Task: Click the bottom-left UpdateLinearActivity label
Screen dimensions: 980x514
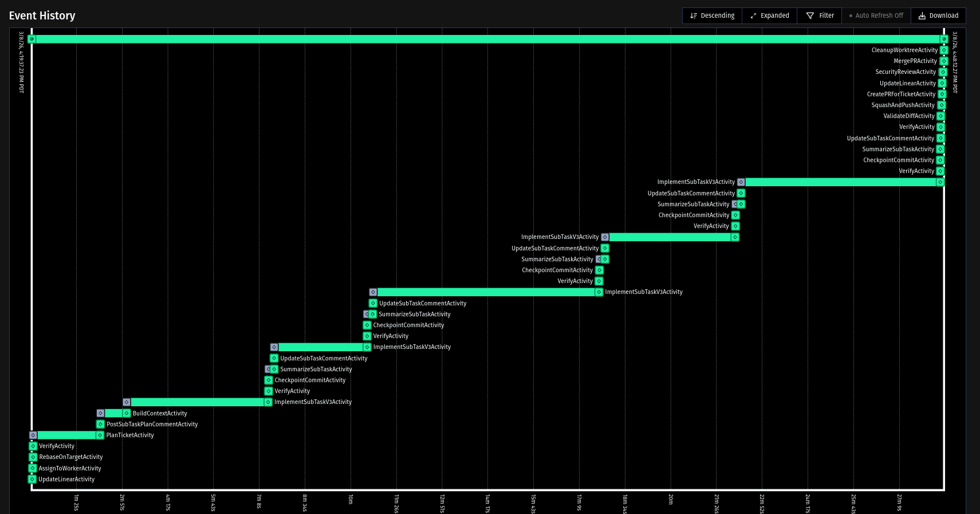Action: [x=66, y=480]
